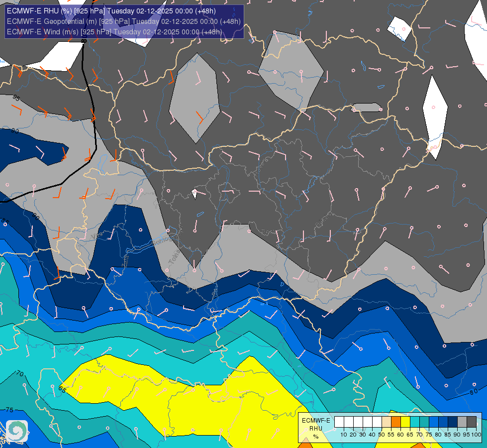Select the 'ECMWF-E RHU (%) [925 hPa]' title line
The image size is (487, 448).
point(111,11)
